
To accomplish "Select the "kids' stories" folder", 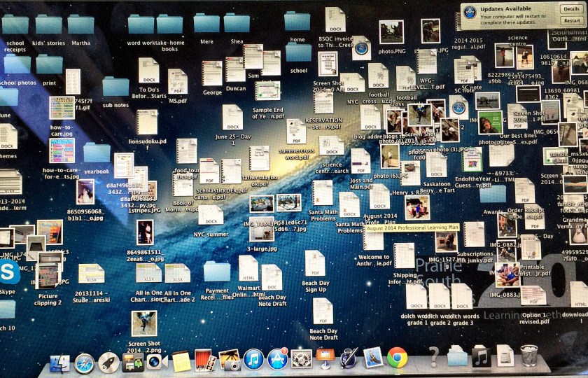I will point(48,24).
